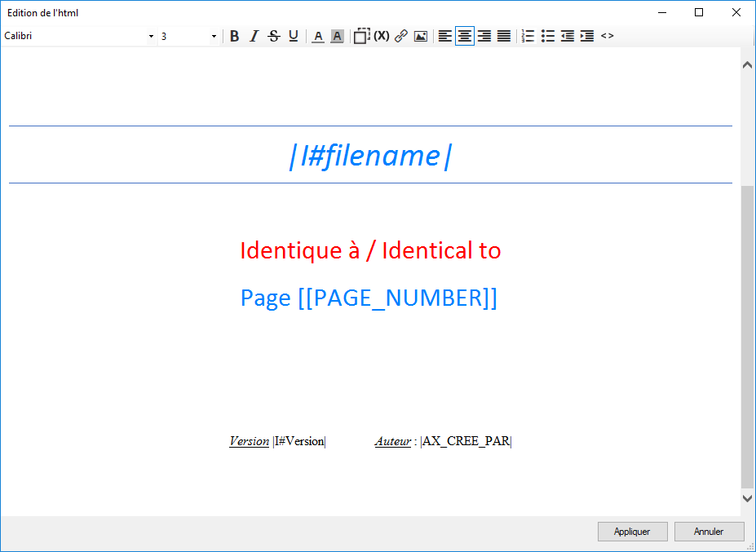Align text to the left
The height and width of the screenshot is (552, 756).
click(445, 36)
